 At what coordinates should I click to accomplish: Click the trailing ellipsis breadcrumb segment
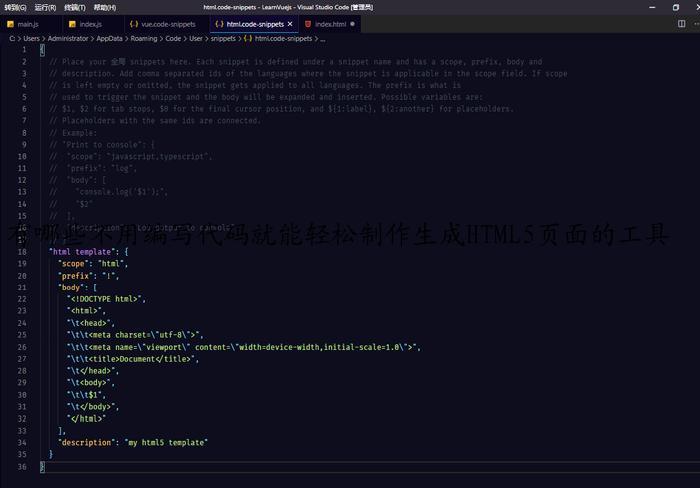[x=323, y=38]
